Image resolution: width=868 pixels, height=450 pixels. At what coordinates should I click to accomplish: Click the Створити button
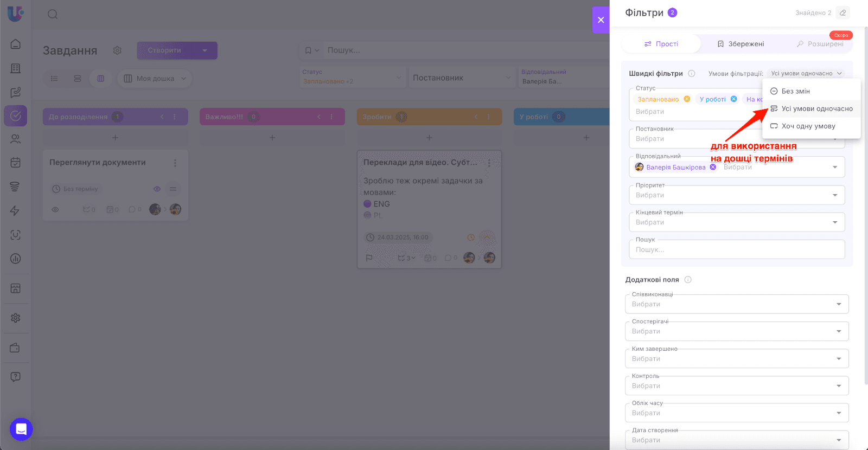pos(165,50)
